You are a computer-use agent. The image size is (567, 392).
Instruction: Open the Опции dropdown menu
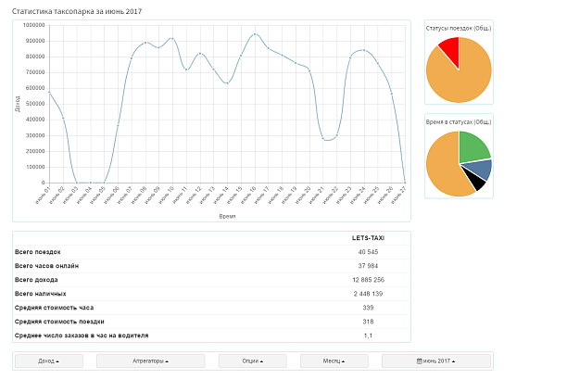[252, 360]
